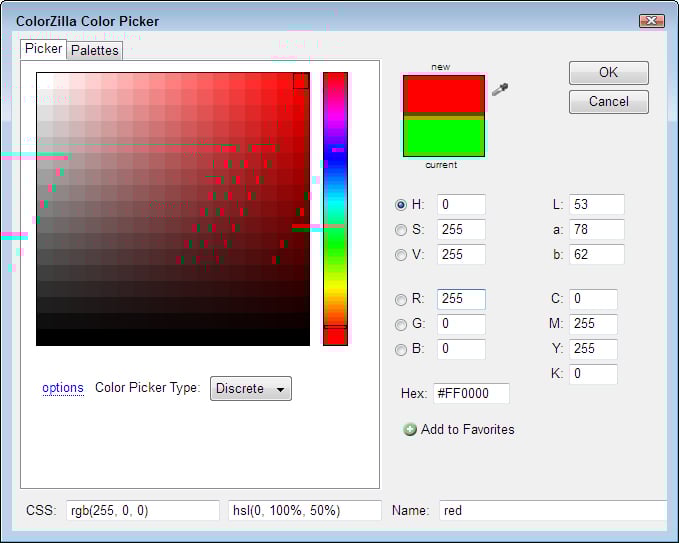679x543 pixels.
Task: Click the red new color swatch
Action: click(x=443, y=95)
